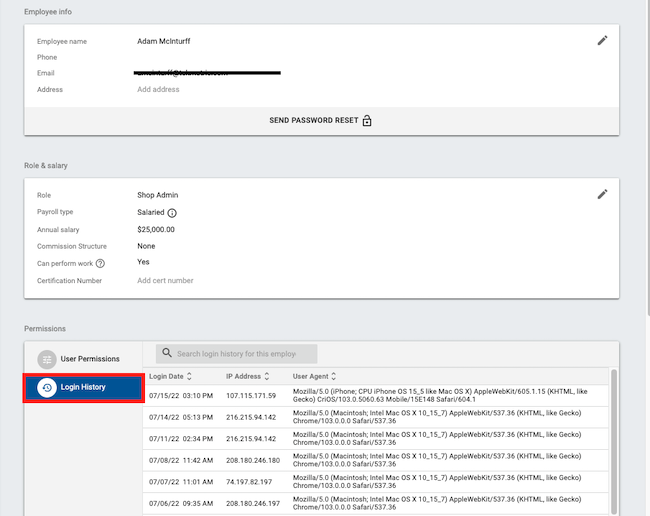Click the User Permissions sliders icon

pos(47,359)
